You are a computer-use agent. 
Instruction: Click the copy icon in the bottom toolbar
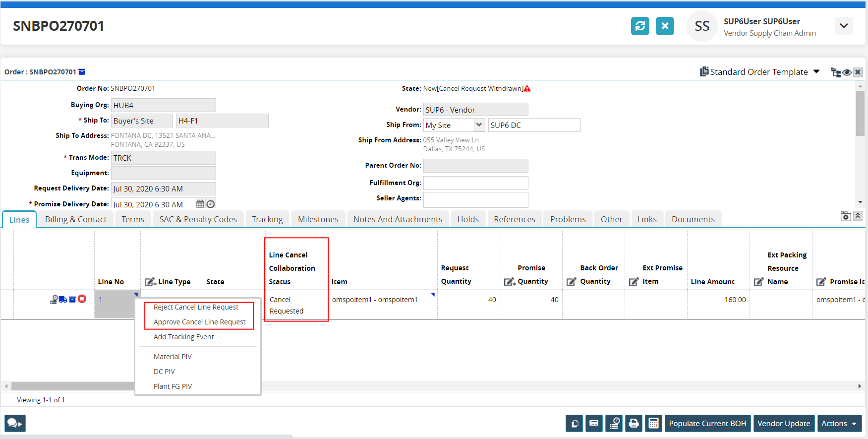574,423
